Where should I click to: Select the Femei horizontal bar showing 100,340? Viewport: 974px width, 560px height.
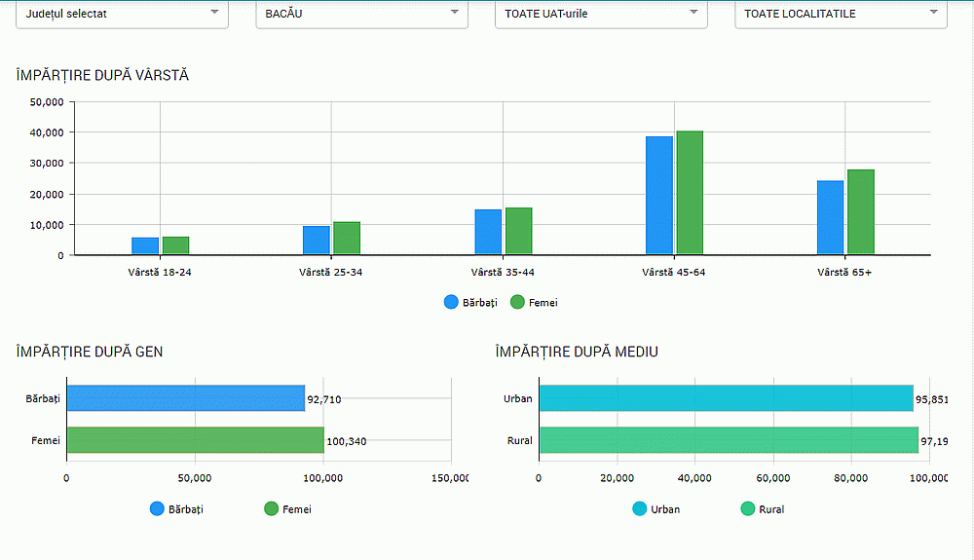tap(195, 440)
